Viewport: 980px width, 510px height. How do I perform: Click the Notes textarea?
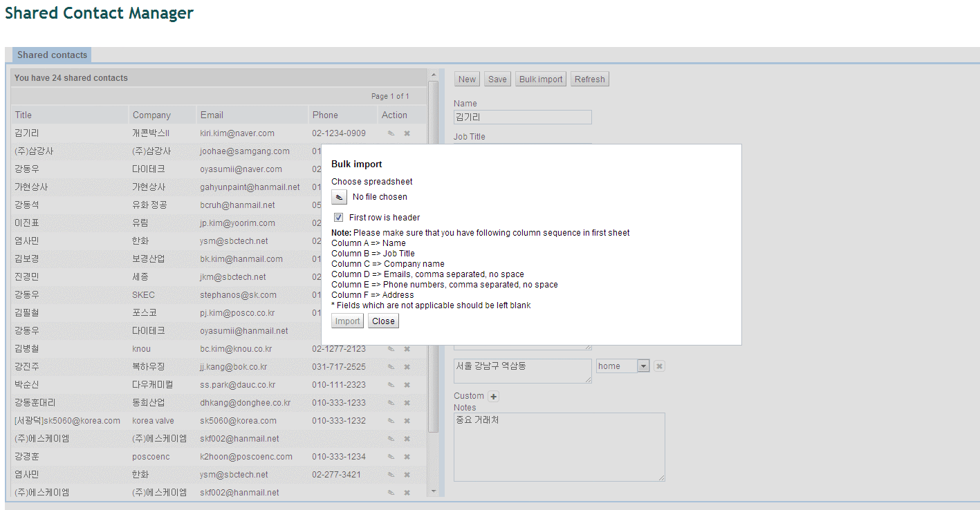(560, 447)
